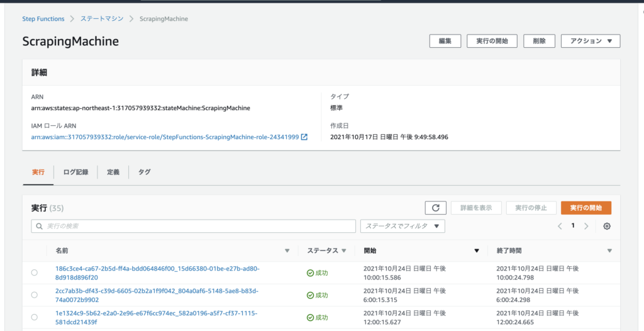Sort by 名前 column arrow
The width and height of the screenshot is (644, 331).
point(287,251)
